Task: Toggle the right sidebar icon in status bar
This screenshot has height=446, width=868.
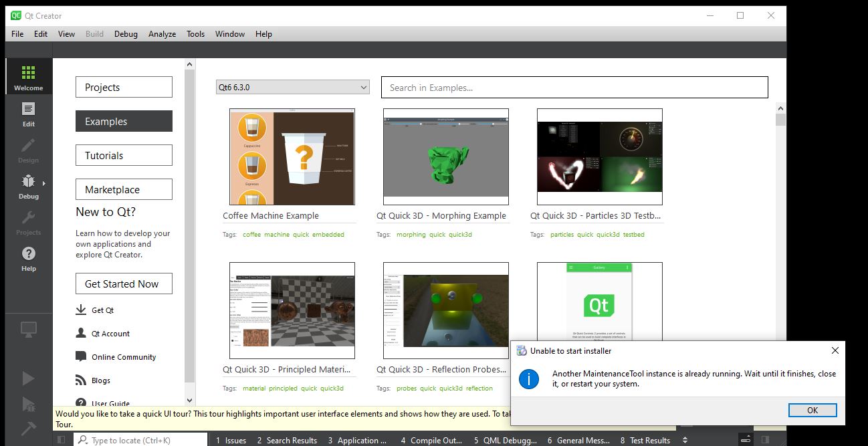Action: pyautogui.click(x=766, y=439)
